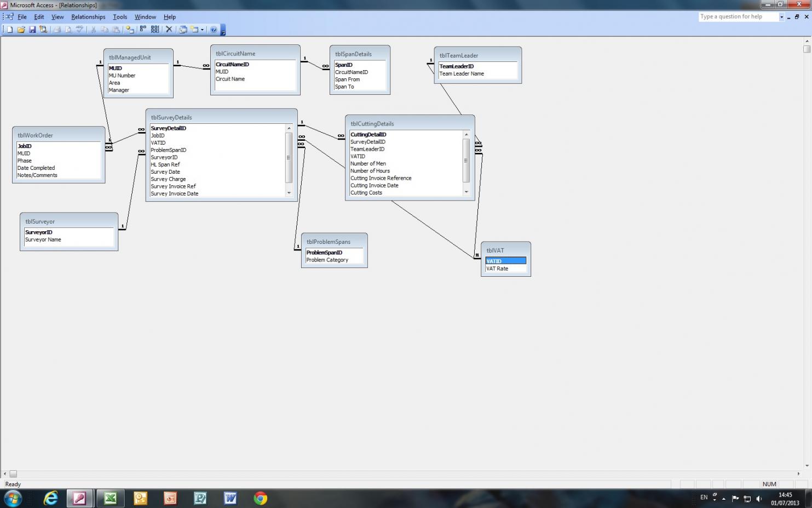Screen dimensions: 812x508
Task: Select VATID field in tblVAT
Action: point(506,261)
